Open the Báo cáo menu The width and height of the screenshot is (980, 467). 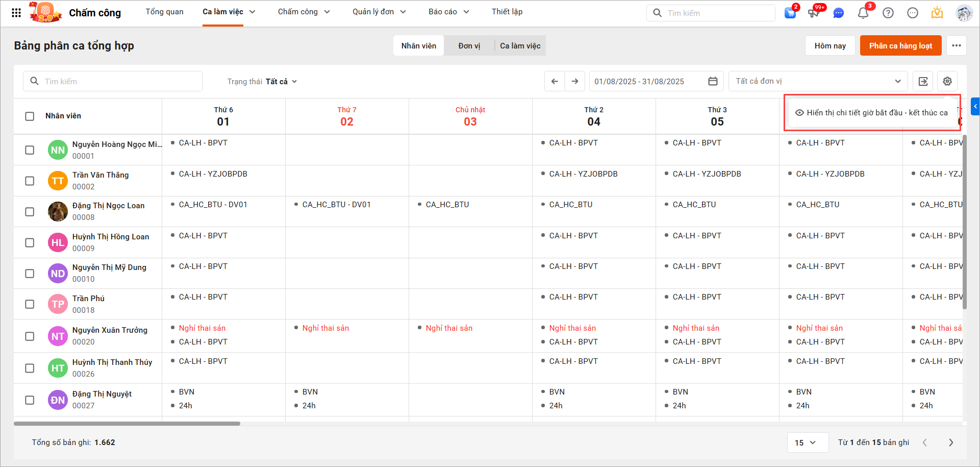tap(448, 12)
